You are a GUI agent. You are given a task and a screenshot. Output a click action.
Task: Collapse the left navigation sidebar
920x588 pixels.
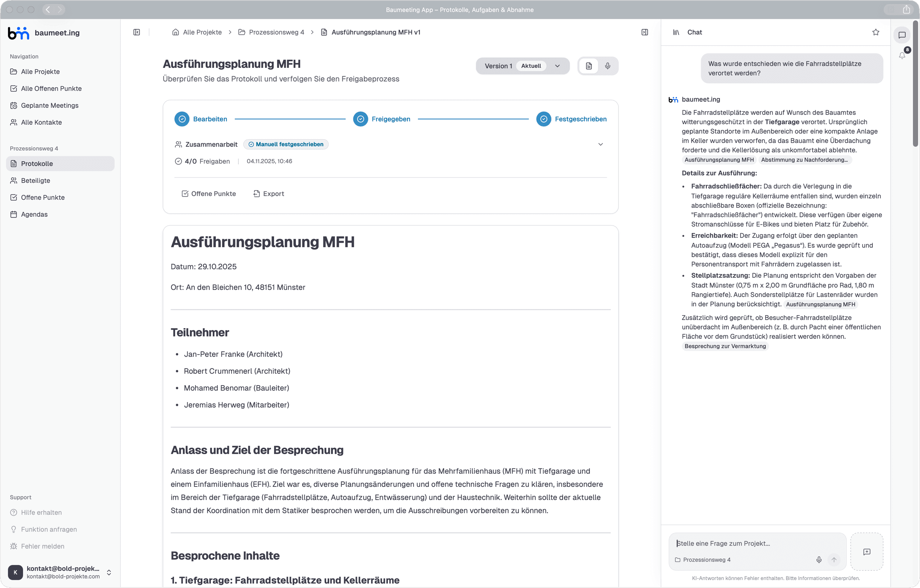[137, 32]
